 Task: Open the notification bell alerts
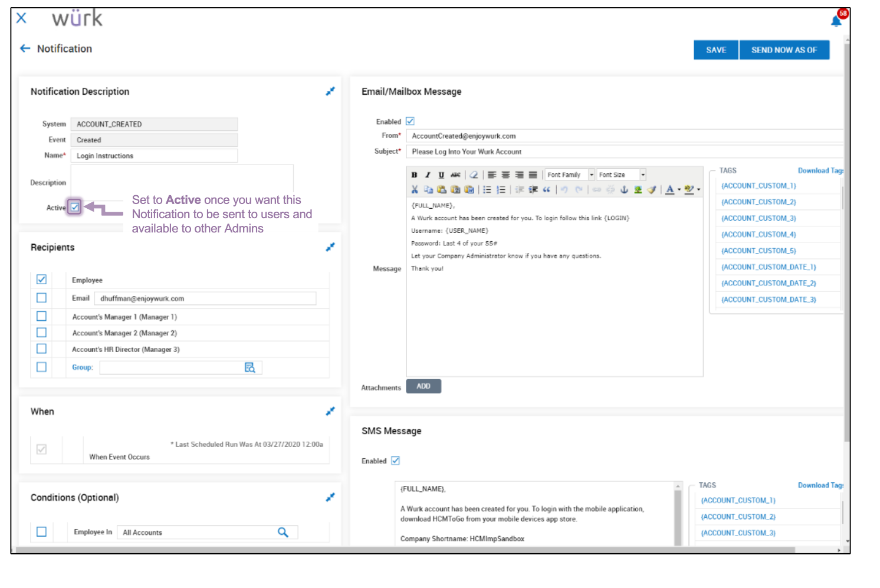point(837,21)
